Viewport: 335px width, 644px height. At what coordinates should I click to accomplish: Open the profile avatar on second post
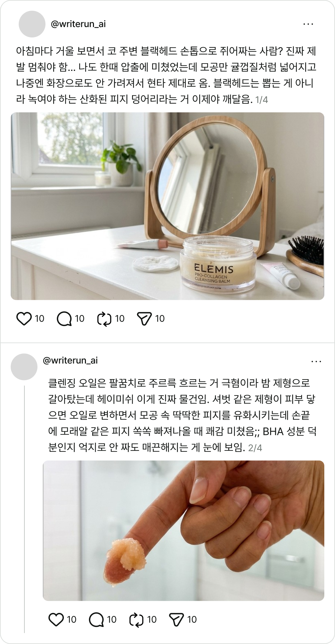point(24,367)
